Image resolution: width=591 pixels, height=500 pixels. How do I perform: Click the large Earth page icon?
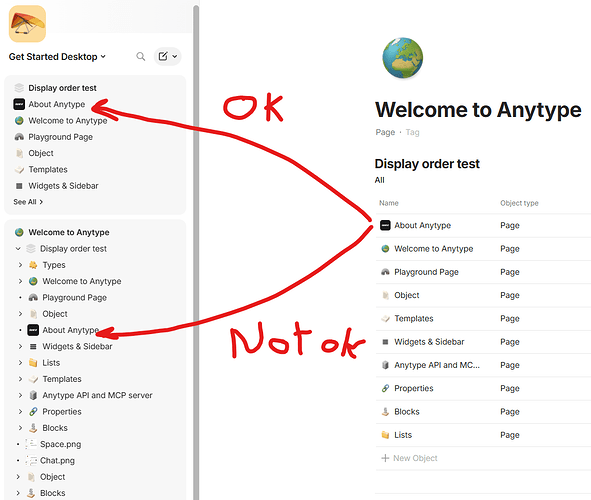point(403,58)
